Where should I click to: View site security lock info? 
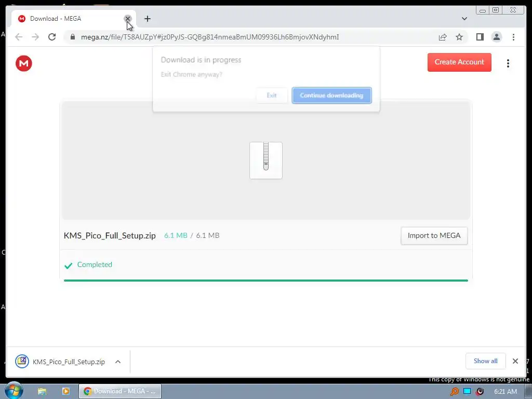[x=73, y=37]
